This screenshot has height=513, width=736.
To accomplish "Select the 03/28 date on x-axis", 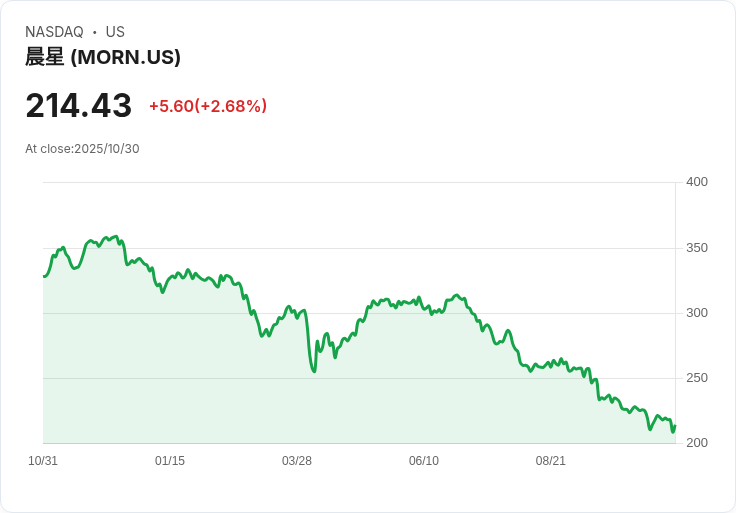I will pyautogui.click(x=297, y=461).
